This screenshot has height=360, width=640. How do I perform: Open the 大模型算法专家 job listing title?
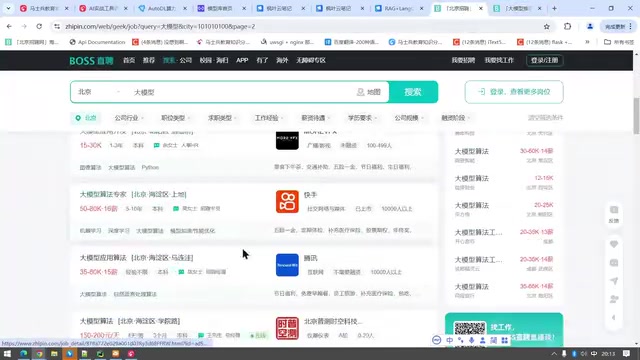coord(103,195)
